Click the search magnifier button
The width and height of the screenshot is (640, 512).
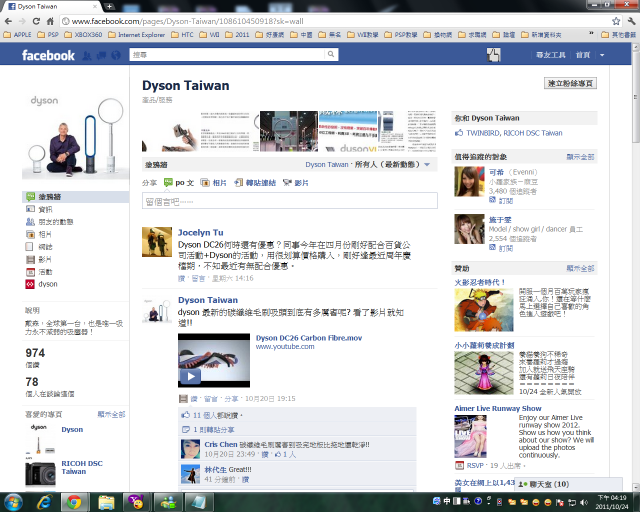point(331,54)
